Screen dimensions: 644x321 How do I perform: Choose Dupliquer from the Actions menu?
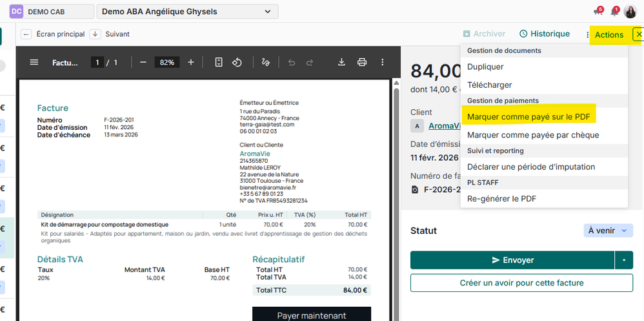click(485, 67)
